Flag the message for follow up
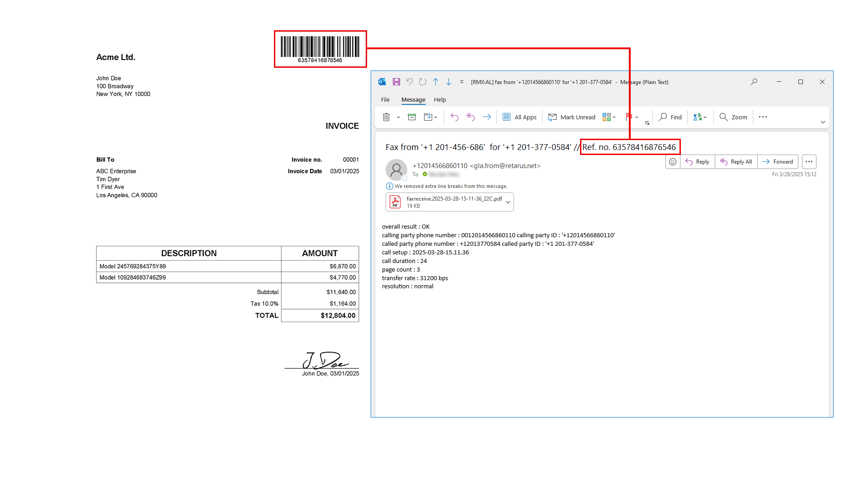This screenshot has height=488, width=868. coord(628,117)
